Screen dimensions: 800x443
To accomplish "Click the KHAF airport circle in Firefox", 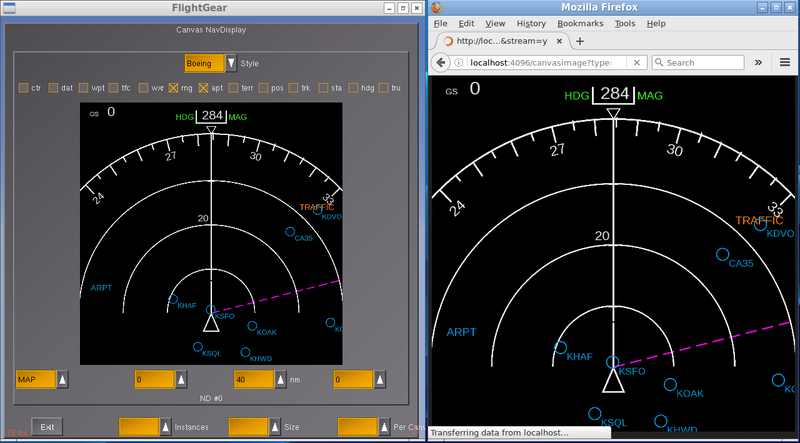I will tap(560, 348).
